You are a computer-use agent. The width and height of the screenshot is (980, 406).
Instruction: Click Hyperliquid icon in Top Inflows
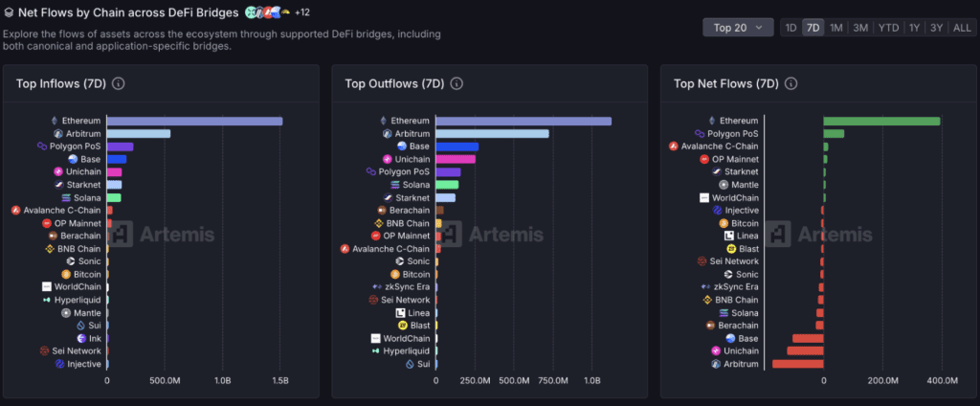[x=46, y=301]
